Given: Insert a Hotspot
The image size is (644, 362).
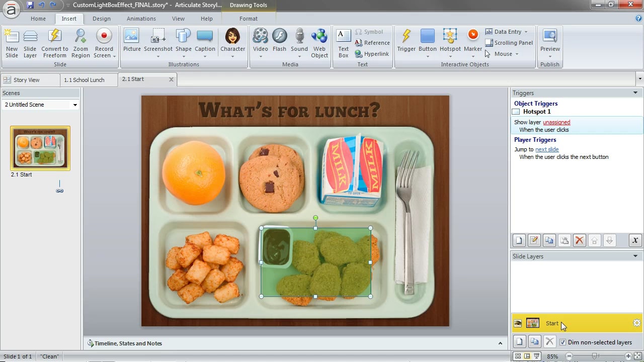Looking at the screenshot, I should [x=450, y=44].
